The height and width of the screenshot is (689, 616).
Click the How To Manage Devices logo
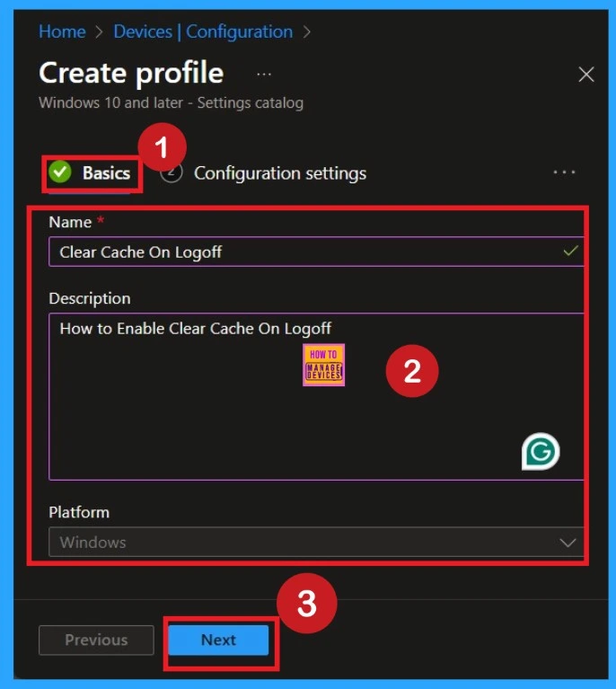click(323, 365)
